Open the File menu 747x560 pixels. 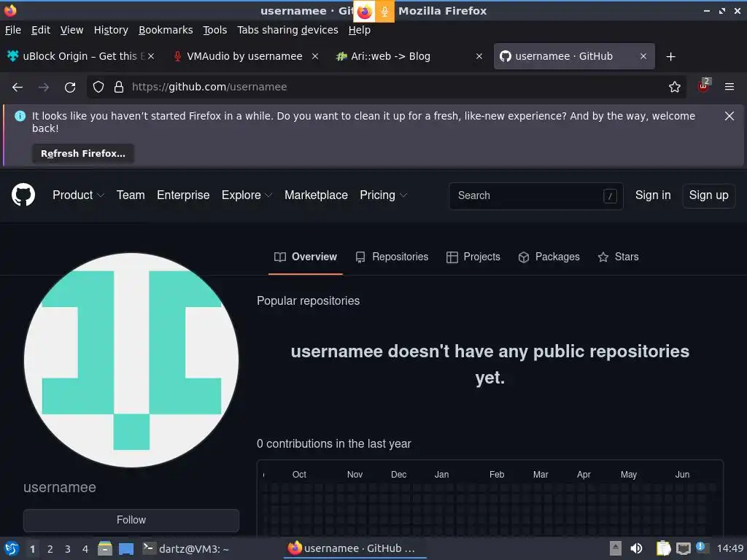pos(13,30)
